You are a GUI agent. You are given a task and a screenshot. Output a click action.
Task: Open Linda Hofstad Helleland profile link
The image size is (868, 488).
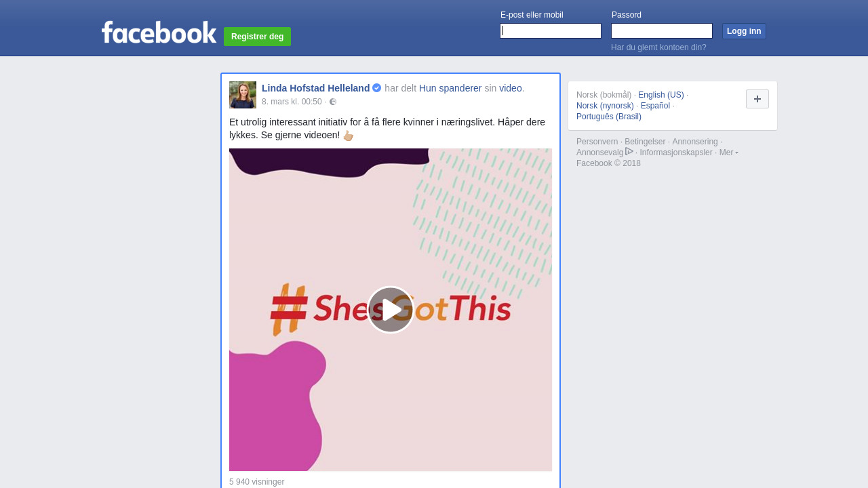pyautogui.click(x=315, y=88)
